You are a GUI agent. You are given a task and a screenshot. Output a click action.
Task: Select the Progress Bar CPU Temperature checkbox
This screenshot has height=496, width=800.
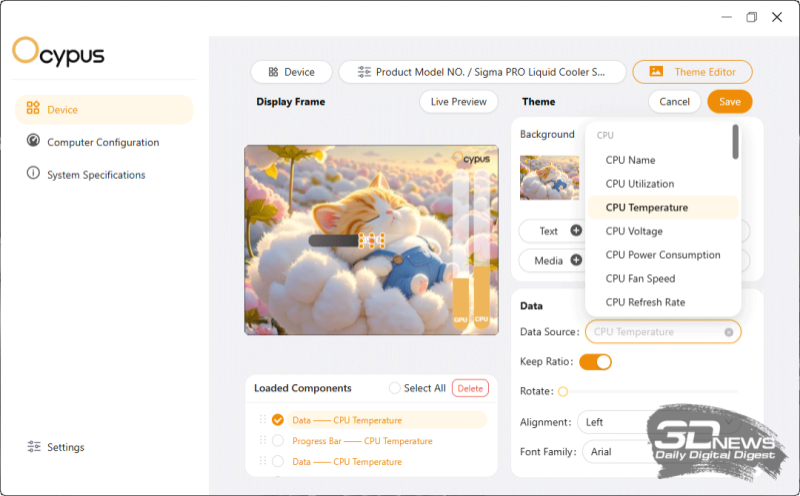tap(278, 441)
